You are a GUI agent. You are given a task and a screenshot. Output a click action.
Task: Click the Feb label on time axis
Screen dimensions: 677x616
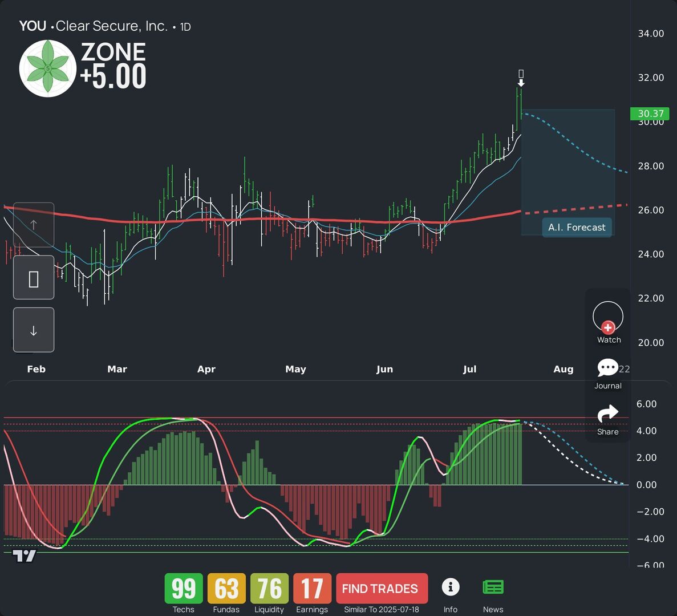click(37, 369)
